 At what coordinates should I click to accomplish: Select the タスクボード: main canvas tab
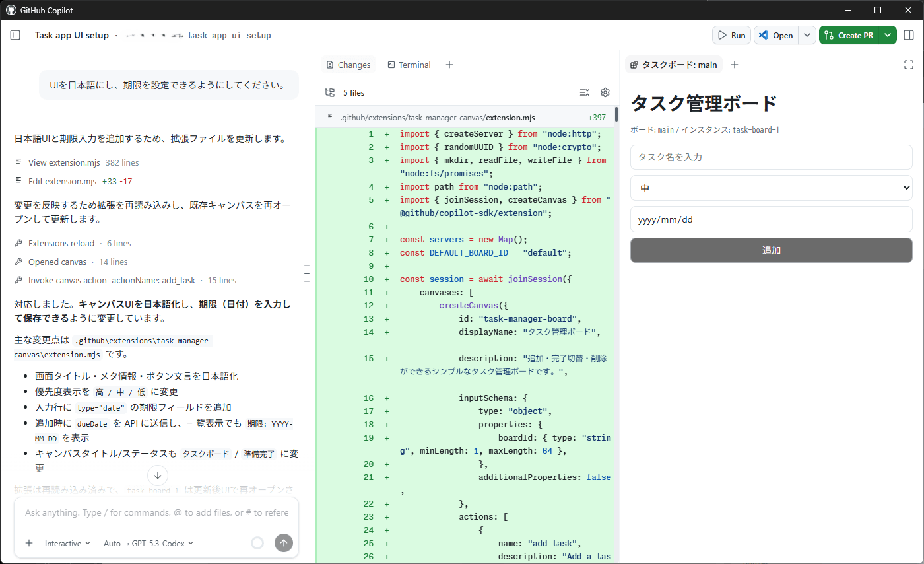[673, 65]
